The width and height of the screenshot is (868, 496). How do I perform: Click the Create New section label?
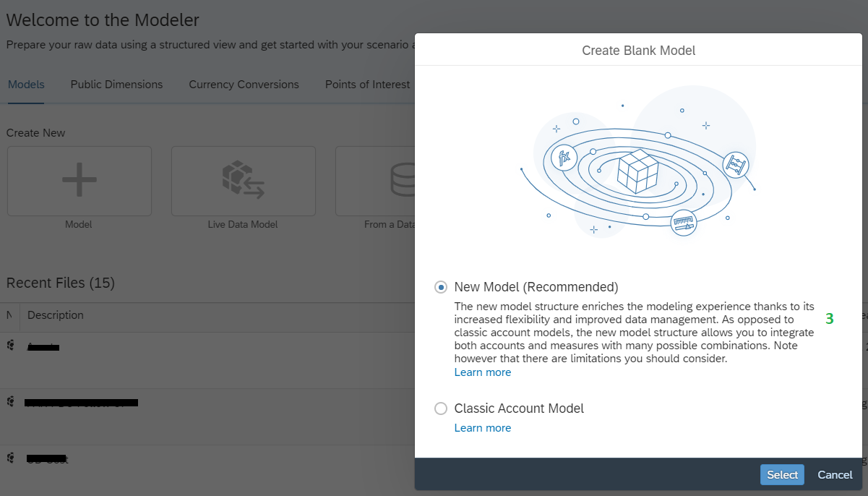(x=36, y=133)
